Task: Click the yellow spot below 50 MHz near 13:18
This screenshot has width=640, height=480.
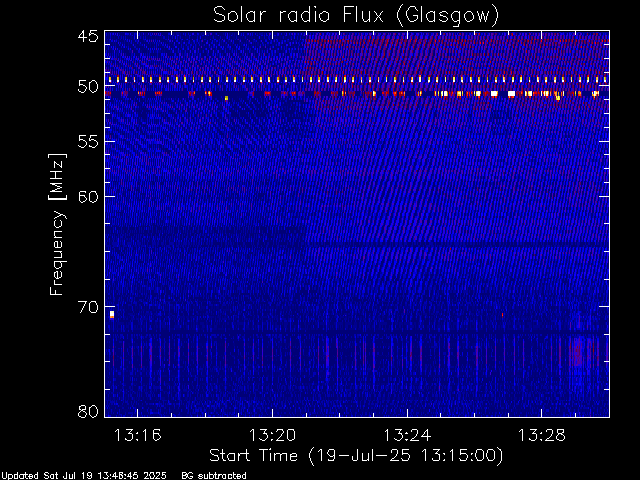Action: [226, 98]
